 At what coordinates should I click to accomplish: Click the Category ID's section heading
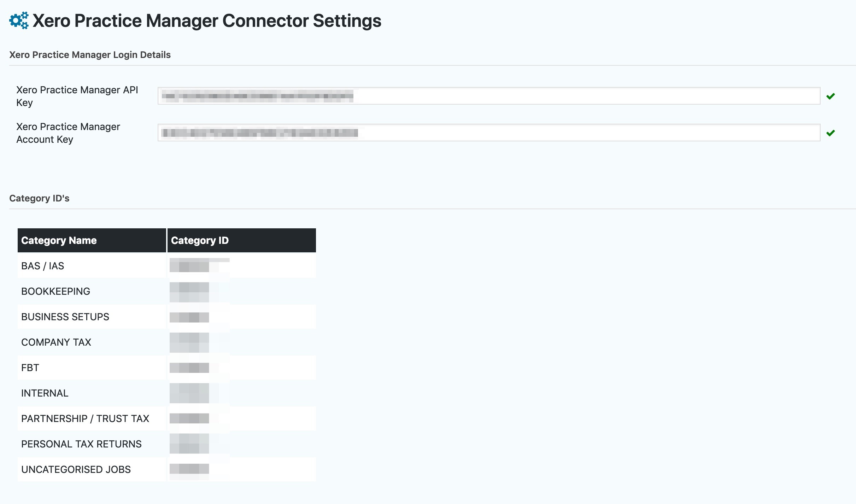(39, 198)
